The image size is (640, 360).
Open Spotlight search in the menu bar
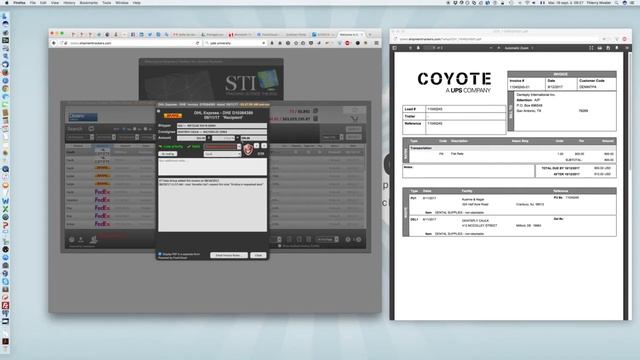(x=616, y=2)
